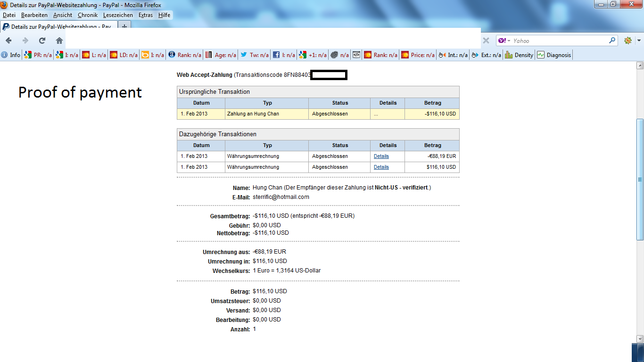The height and width of the screenshot is (362, 644).
Task: Click '1 Euro = 1,3164 US-Dollar' text
Action: [287, 271]
